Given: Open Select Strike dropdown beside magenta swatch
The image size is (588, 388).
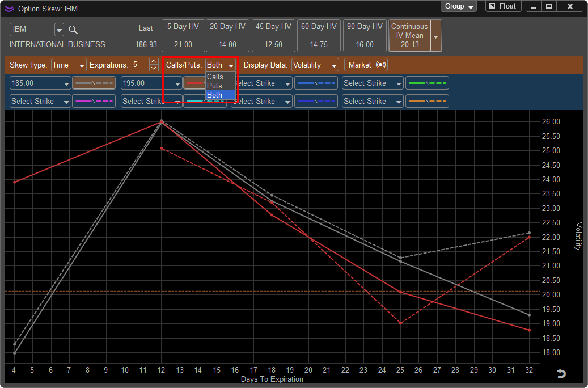Looking at the screenshot, I should (x=40, y=101).
